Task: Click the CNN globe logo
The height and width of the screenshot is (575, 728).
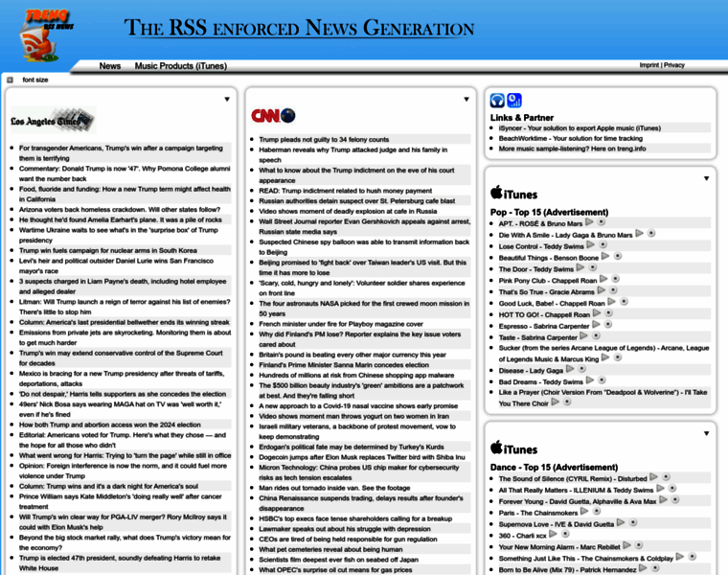Action: click(273, 116)
